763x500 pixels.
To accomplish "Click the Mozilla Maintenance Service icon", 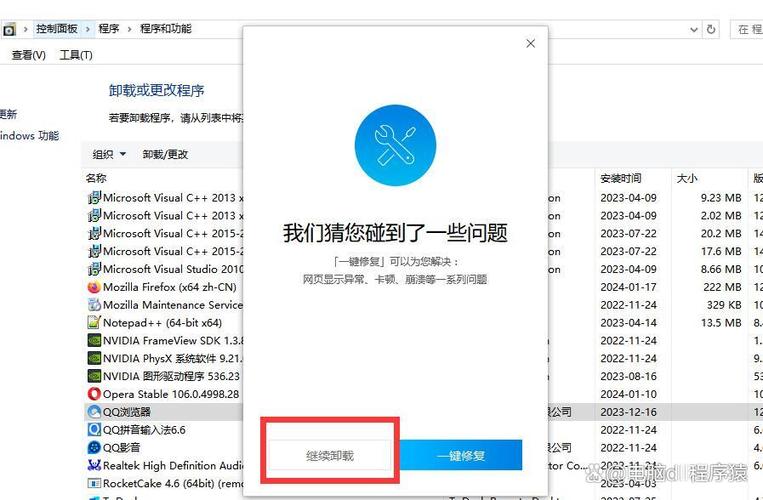I will click(x=94, y=305).
